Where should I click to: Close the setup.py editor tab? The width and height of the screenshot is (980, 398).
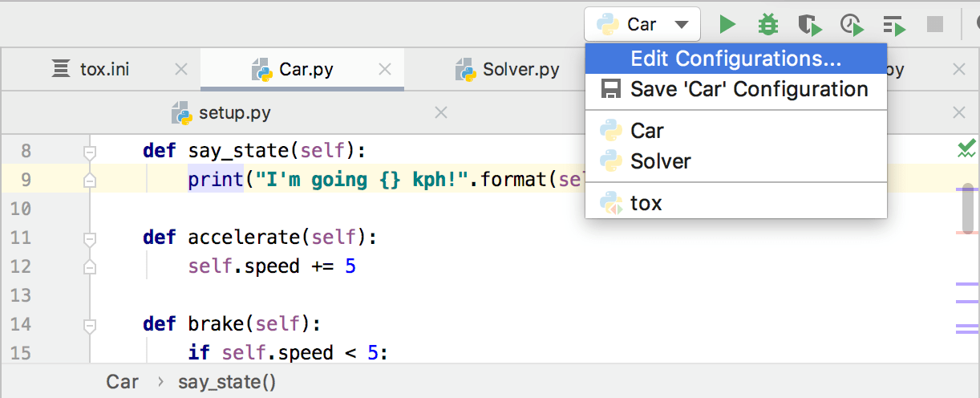[x=440, y=113]
